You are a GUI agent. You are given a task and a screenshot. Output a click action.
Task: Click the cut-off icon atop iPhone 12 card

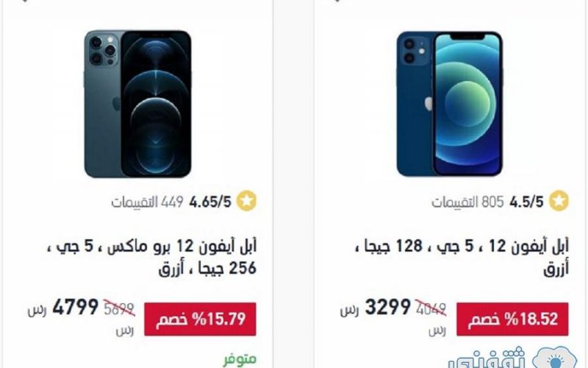pyautogui.click(x=337, y=1)
